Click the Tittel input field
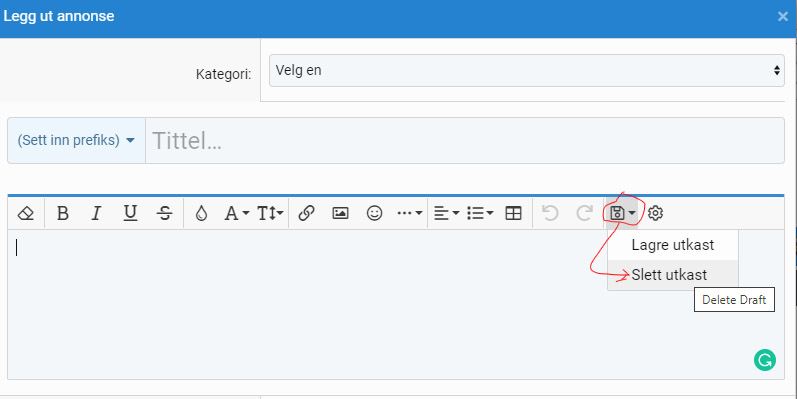The image size is (797, 399). coord(465,140)
